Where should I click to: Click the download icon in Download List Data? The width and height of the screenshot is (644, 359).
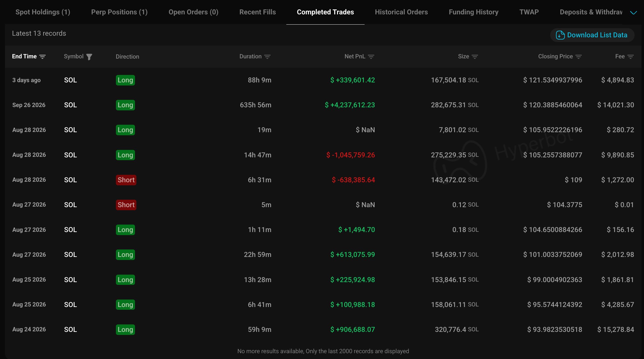coord(560,35)
